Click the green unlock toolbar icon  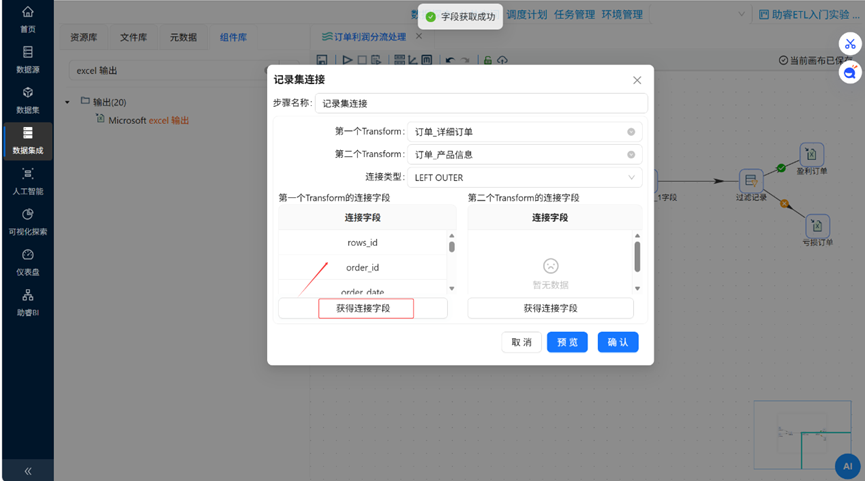pos(488,60)
